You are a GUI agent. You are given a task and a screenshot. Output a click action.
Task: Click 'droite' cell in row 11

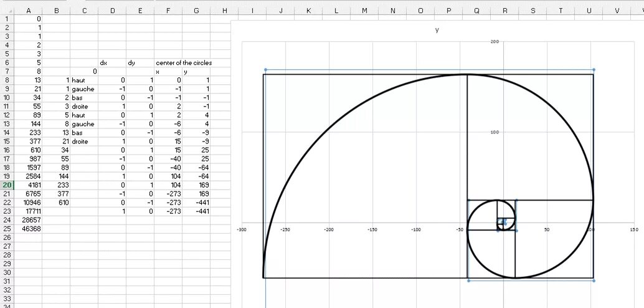[84, 107]
